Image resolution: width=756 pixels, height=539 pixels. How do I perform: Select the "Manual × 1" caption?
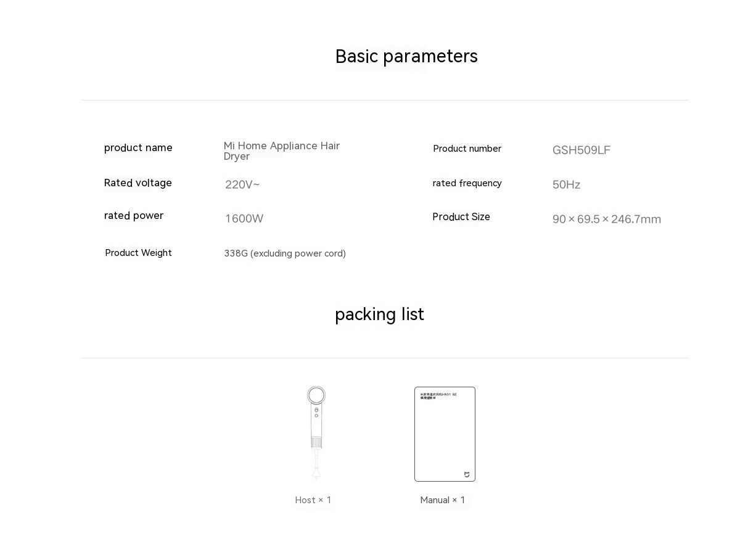point(443,500)
